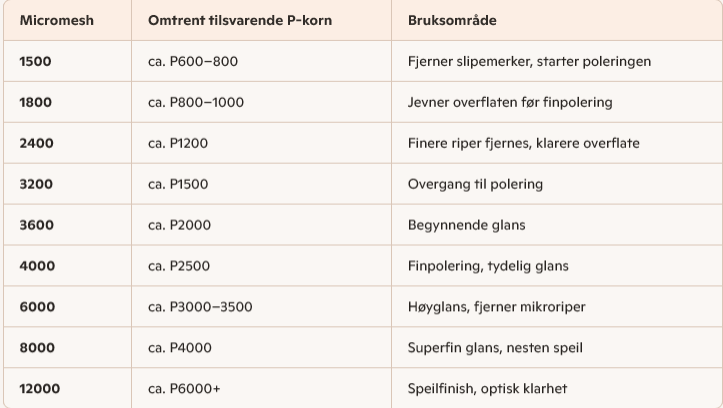Click the Bruksområde column header
The height and width of the screenshot is (408, 723).
click(x=452, y=20)
